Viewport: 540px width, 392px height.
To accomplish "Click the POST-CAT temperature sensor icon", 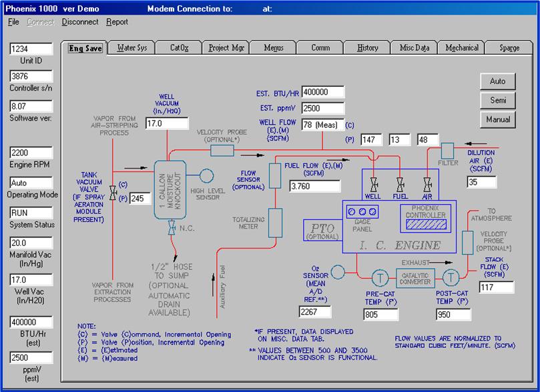I will point(451,277).
